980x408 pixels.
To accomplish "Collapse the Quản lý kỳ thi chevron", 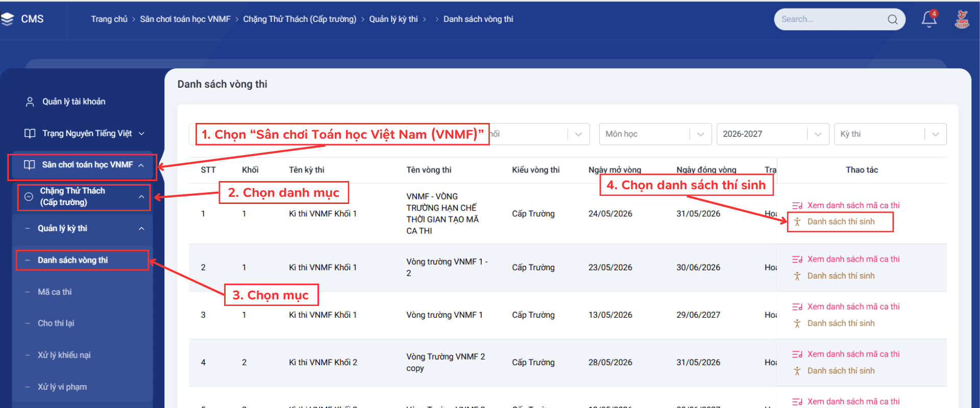I will click(141, 228).
